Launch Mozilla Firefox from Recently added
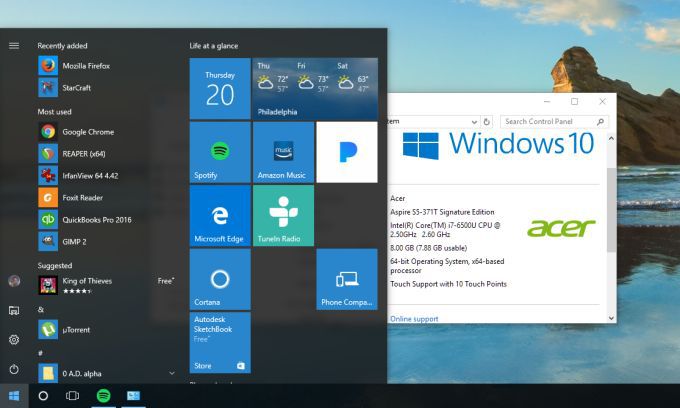Screen dimensions: 680x408 click(x=85, y=66)
